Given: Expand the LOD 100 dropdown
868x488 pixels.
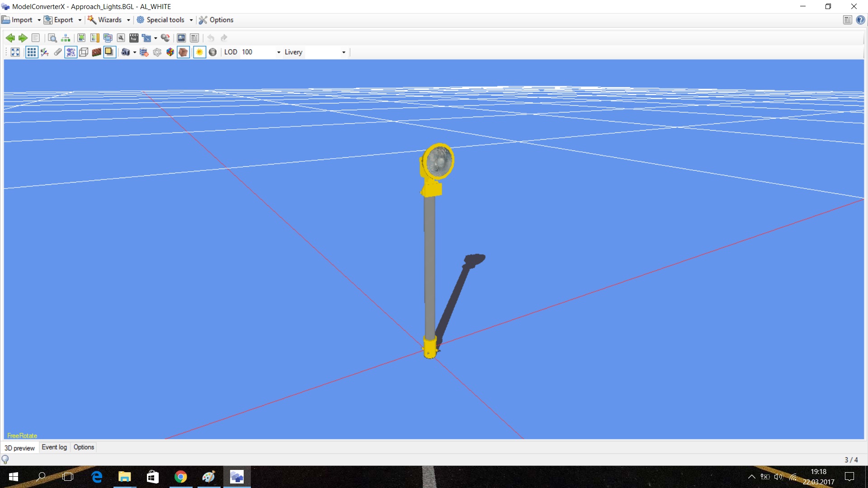Looking at the screenshot, I should (x=278, y=52).
